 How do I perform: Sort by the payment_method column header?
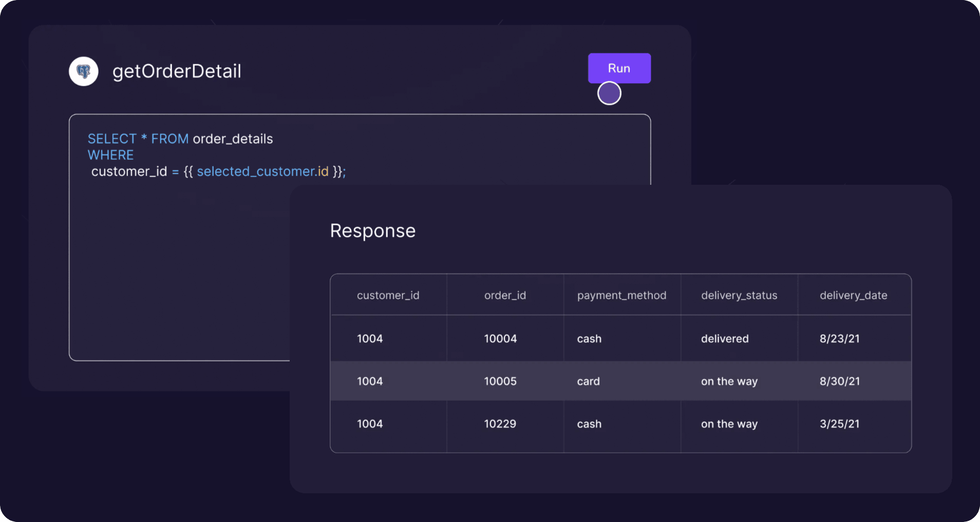tap(621, 295)
